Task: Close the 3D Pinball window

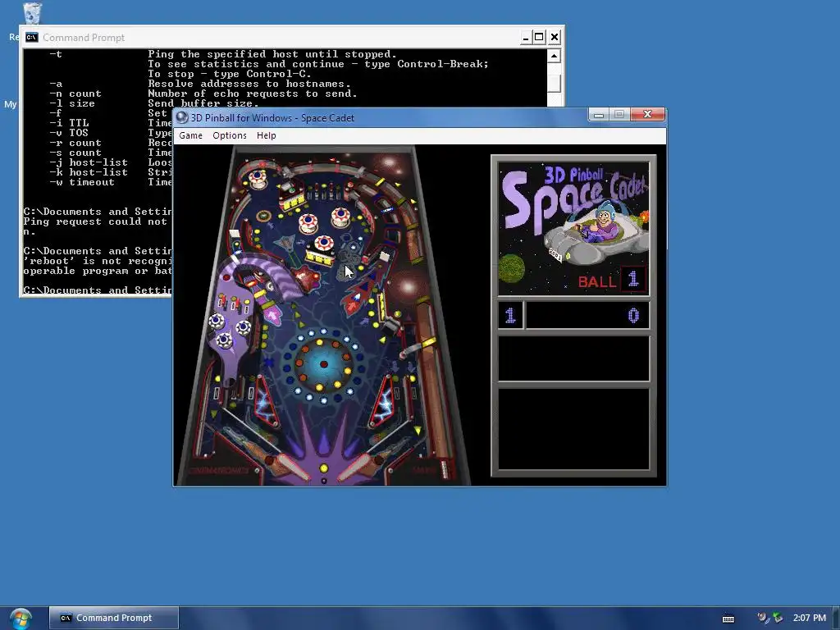Action: pyautogui.click(x=647, y=114)
